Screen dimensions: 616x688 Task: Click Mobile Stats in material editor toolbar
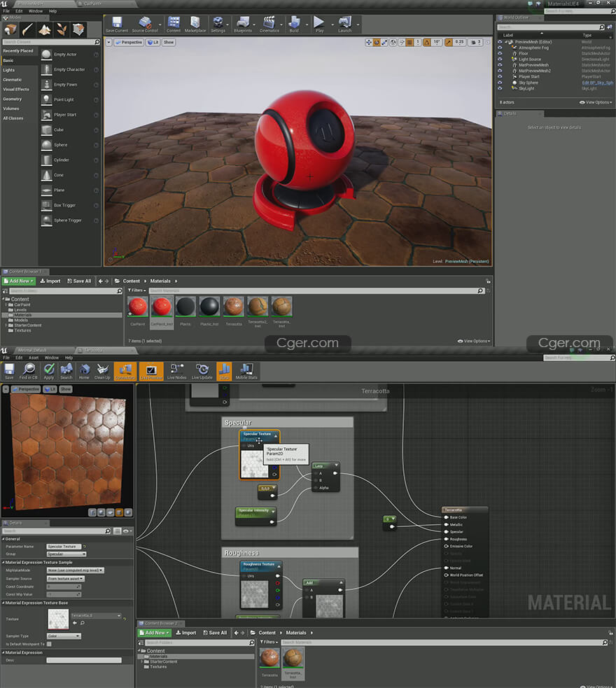pyautogui.click(x=246, y=371)
